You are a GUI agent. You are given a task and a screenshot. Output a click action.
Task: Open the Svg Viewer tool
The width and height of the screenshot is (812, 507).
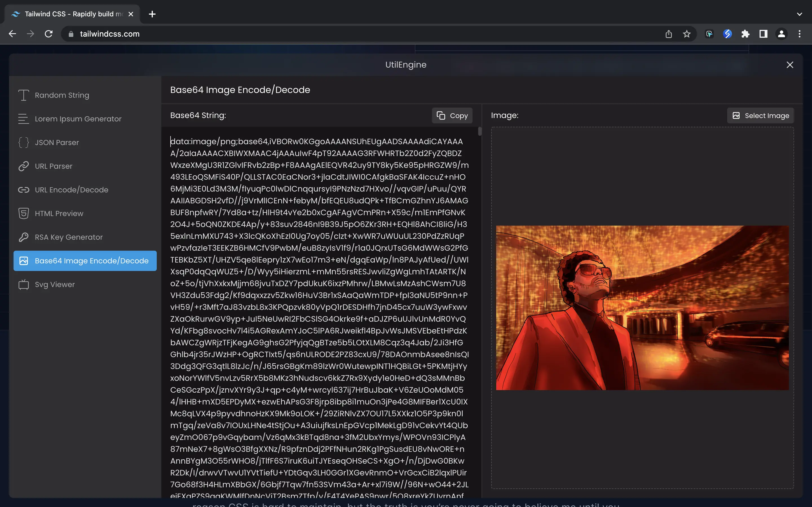click(x=55, y=284)
